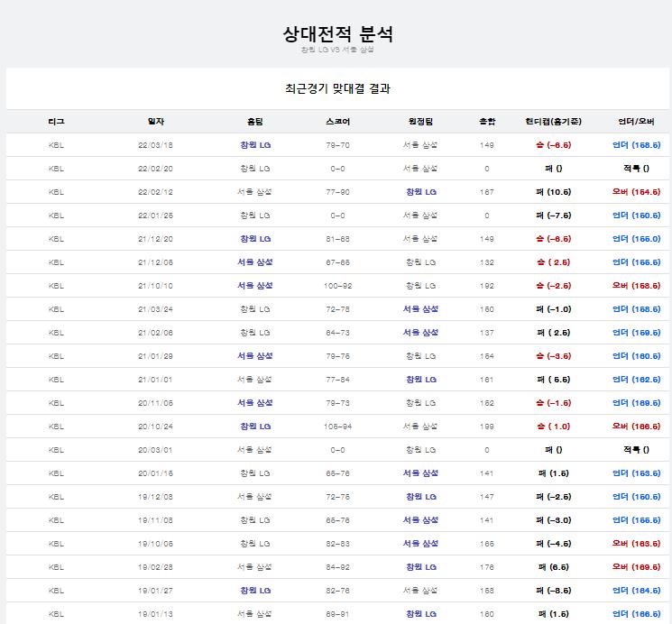Click the total 192 cell
The image size is (672, 624).
(487, 286)
